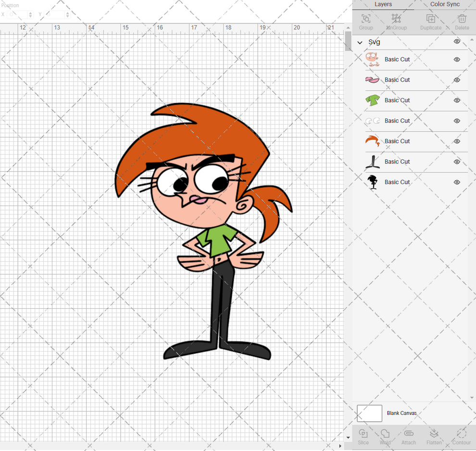
Task: Change the Blank Canvas color
Action: (369, 413)
